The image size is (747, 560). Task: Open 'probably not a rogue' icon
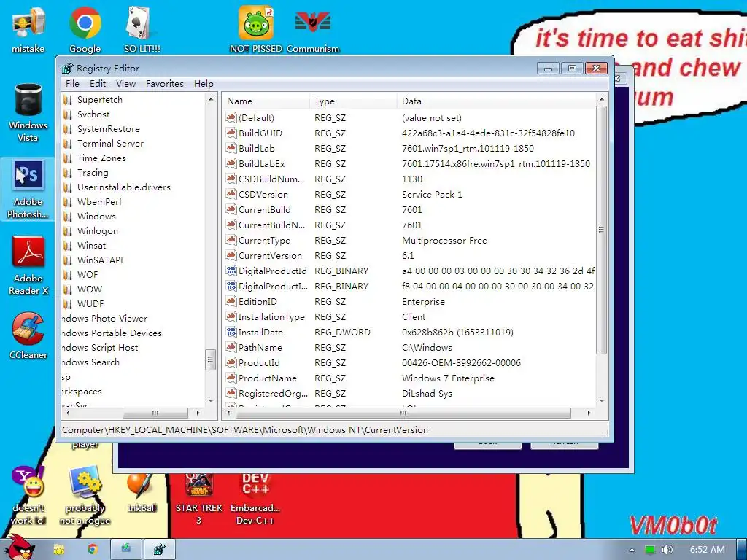tap(85, 496)
